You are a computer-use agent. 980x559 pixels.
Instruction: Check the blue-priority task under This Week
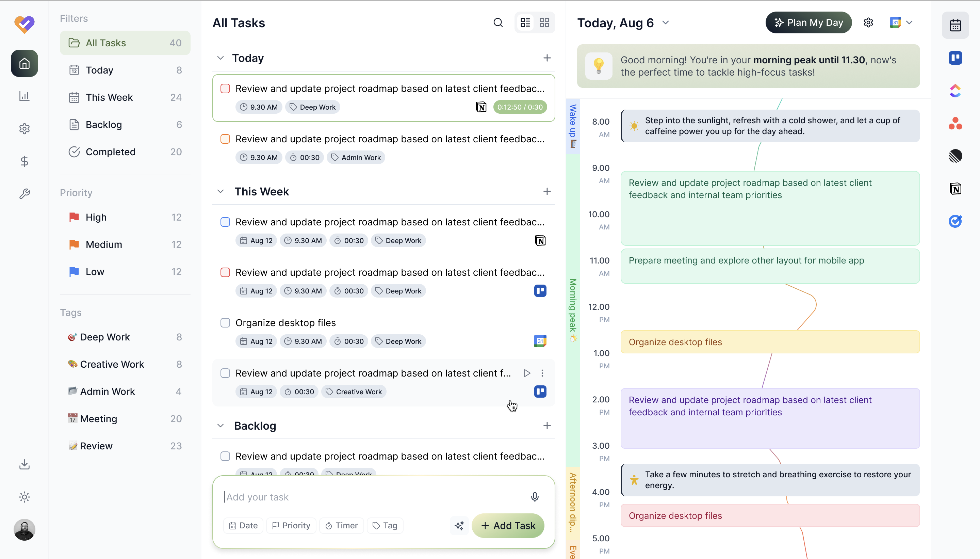(x=225, y=222)
